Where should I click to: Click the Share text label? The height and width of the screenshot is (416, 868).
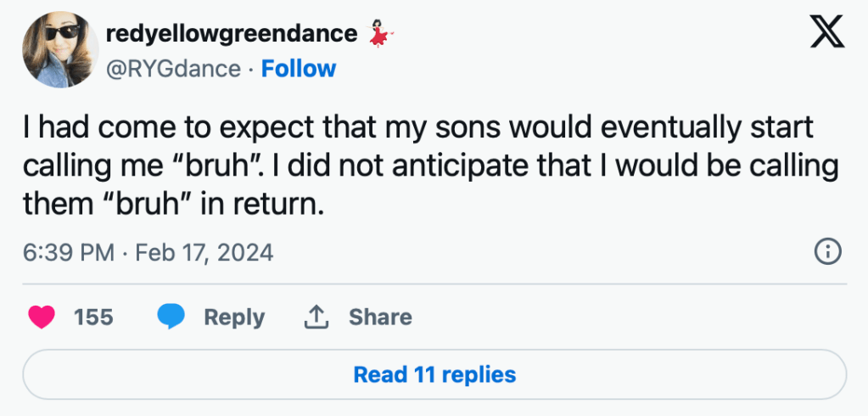pos(380,318)
